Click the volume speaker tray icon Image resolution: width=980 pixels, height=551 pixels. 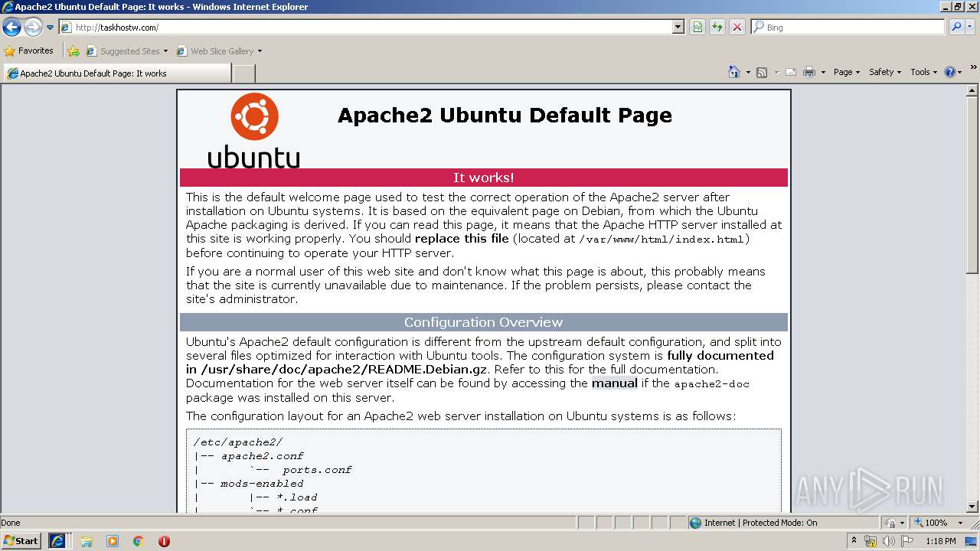[888, 541]
